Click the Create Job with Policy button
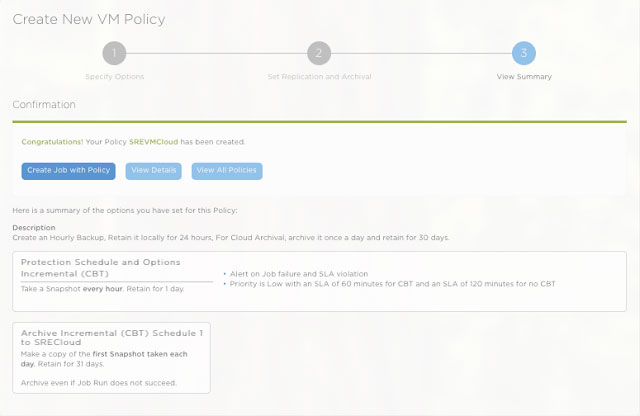Image resolution: width=640 pixels, height=416 pixels. [x=68, y=170]
